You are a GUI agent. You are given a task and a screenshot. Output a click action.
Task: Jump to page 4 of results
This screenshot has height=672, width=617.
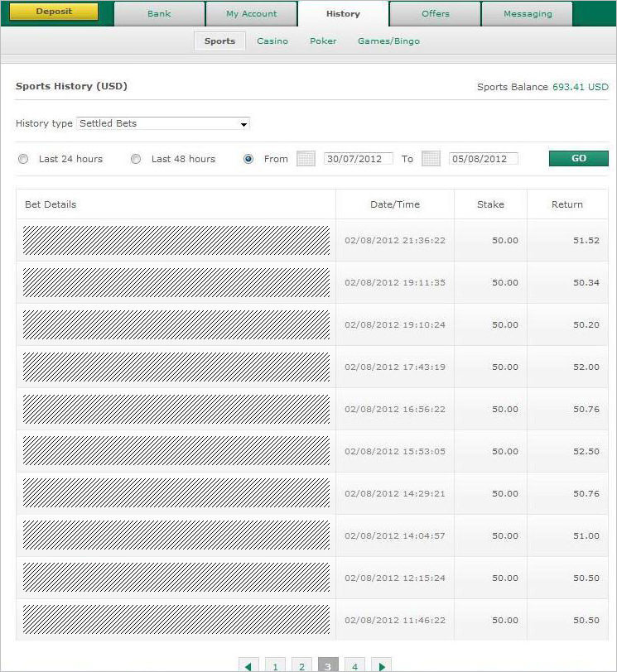pyautogui.click(x=354, y=665)
